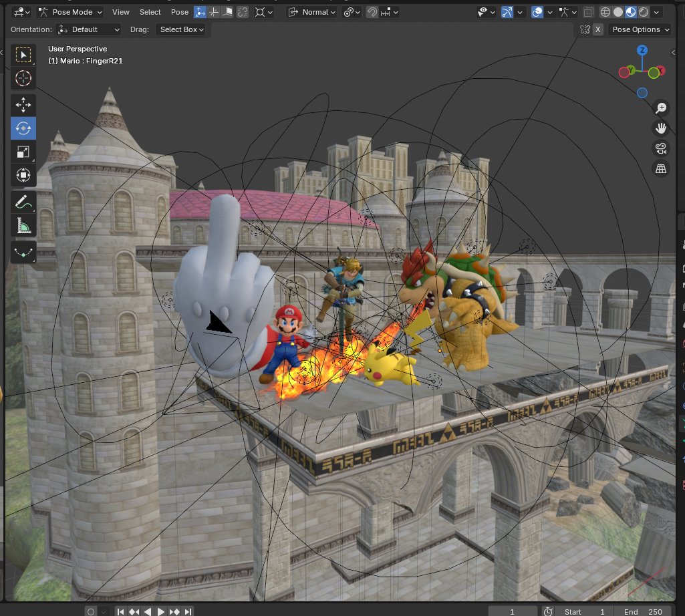This screenshot has height=616, width=685.
Task: Expand the overlays options arrow
Action: (x=550, y=12)
